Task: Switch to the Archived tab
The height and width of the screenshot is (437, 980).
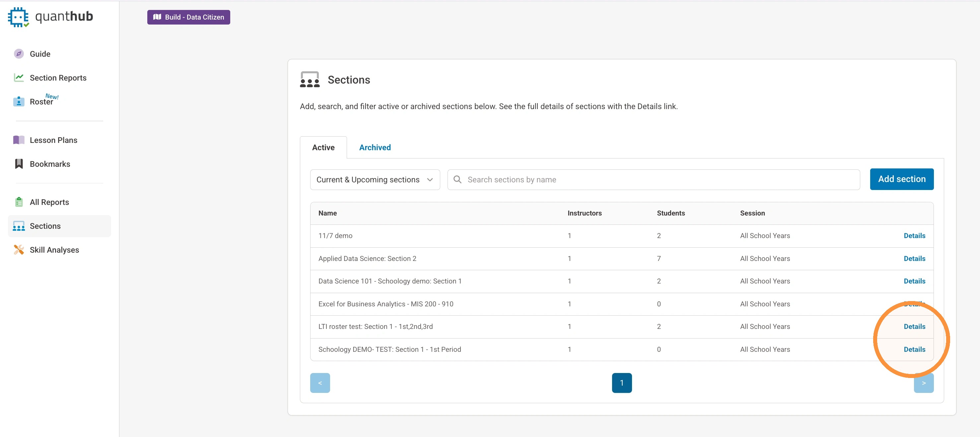Action: (375, 148)
